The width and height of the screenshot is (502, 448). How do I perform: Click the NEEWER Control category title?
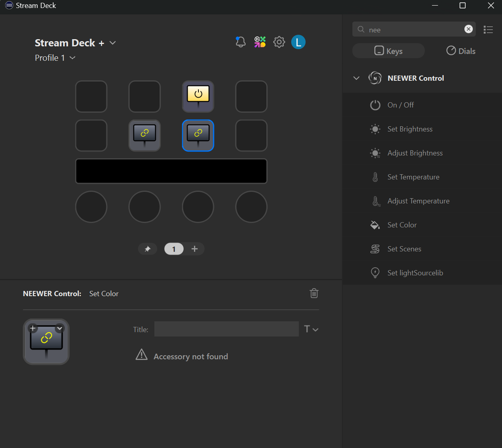point(416,78)
